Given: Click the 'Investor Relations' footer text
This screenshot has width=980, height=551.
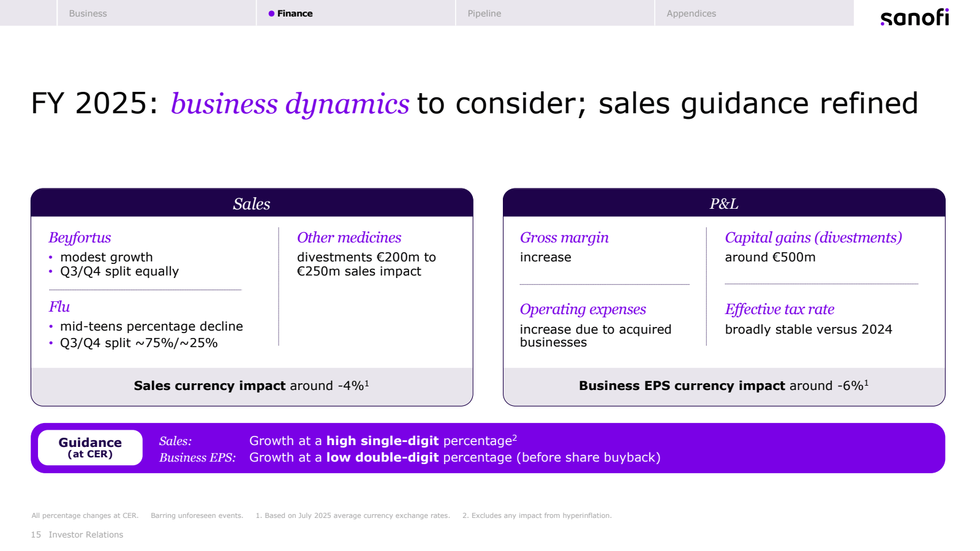Looking at the screenshot, I should coord(86,534).
